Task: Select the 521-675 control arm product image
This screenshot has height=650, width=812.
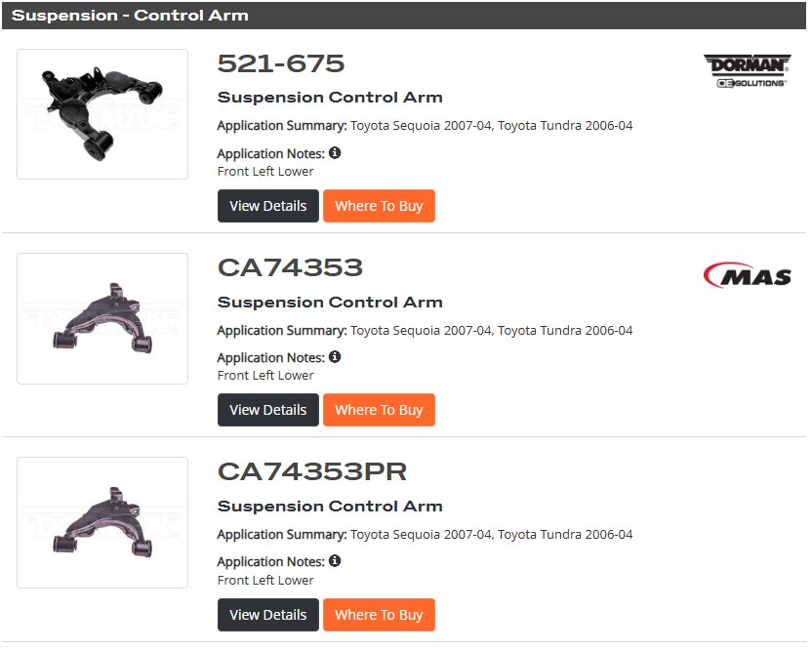Action: click(x=102, y=114)
